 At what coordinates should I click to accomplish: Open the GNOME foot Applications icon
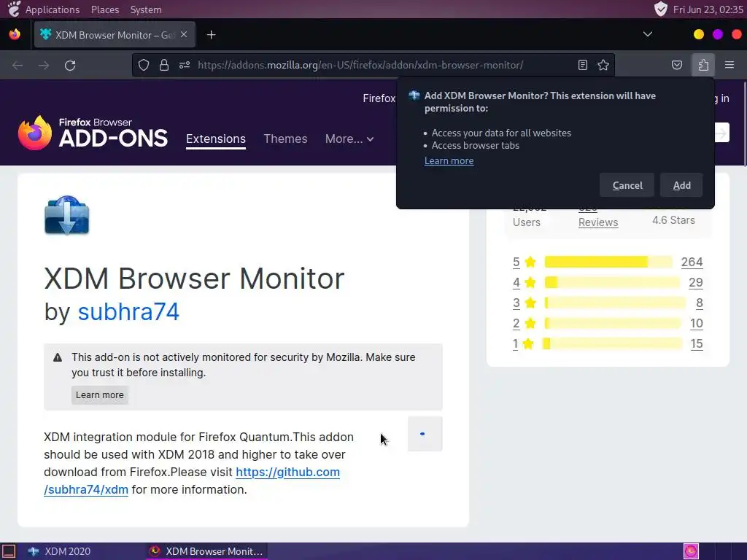coord(14,9)
